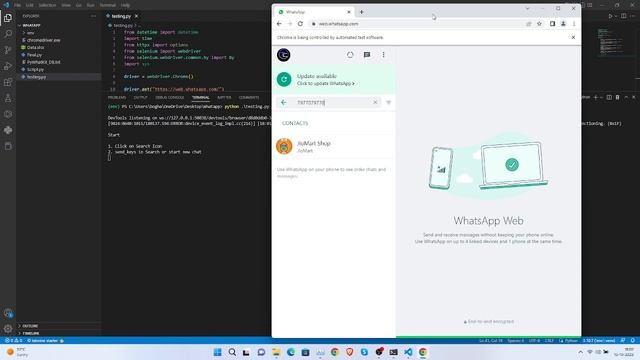Open the Edit menu in VS Code
Viewport: 640px width, 360px height.
pos(30,5)
